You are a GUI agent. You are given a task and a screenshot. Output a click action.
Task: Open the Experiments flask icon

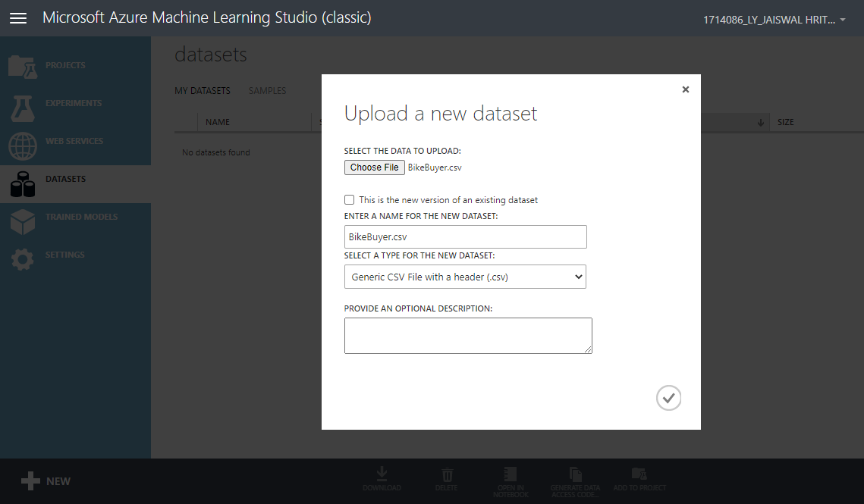click(23, 108)
